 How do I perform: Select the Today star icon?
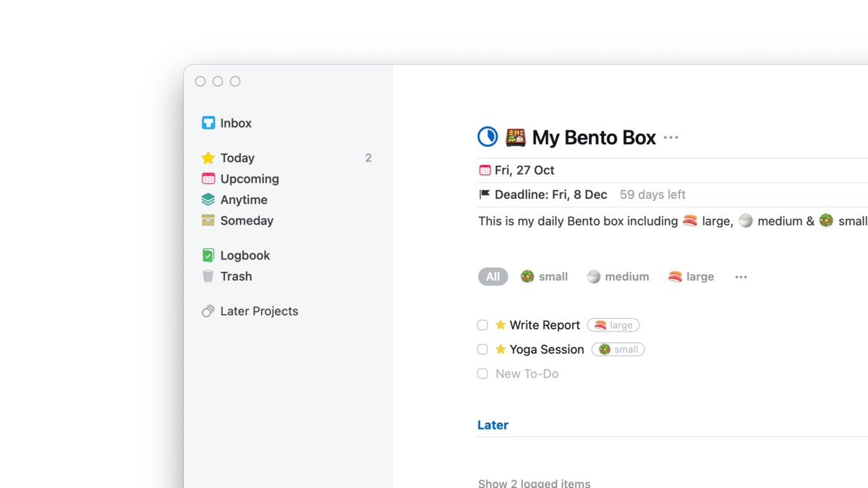click(x=208, y=158)
